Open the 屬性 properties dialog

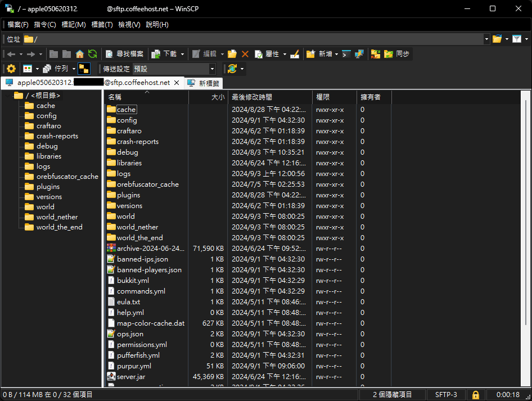point(267,54)
